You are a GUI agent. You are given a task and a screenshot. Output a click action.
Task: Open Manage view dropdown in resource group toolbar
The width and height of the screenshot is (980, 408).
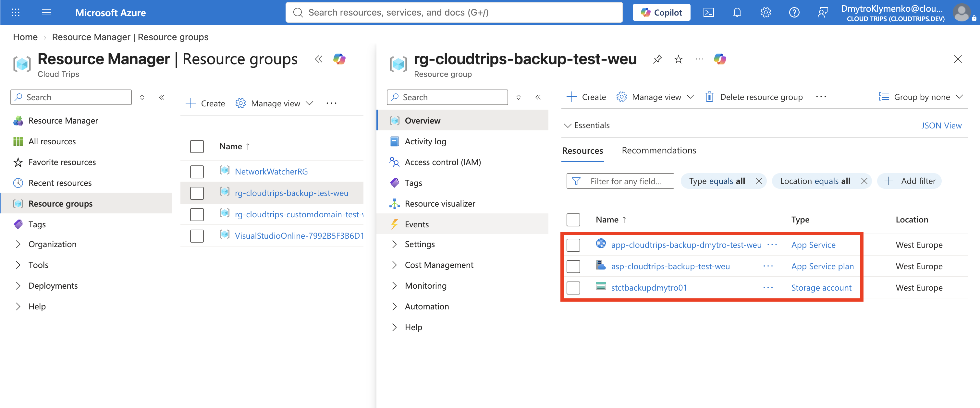pos(655,97)
